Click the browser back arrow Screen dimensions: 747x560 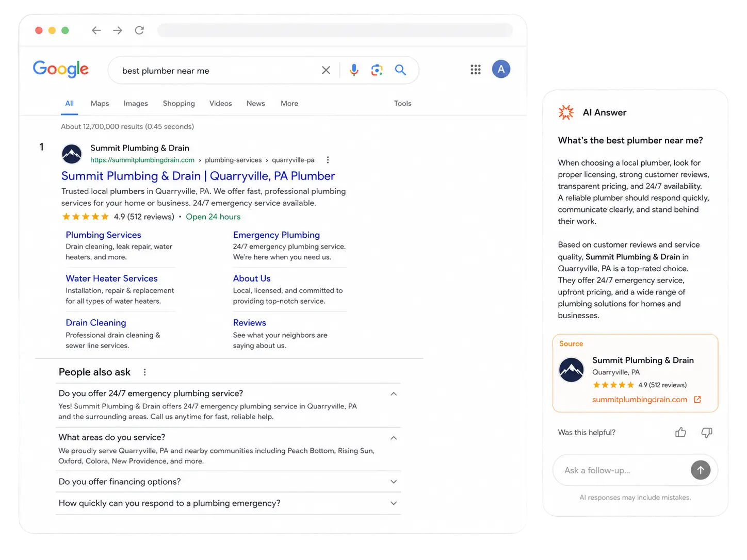point(96,30)
